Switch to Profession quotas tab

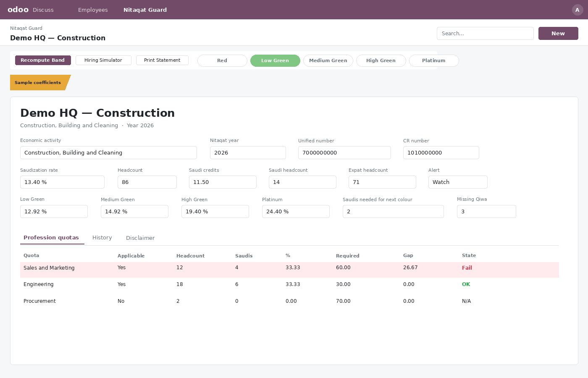(x=51, y=238)
